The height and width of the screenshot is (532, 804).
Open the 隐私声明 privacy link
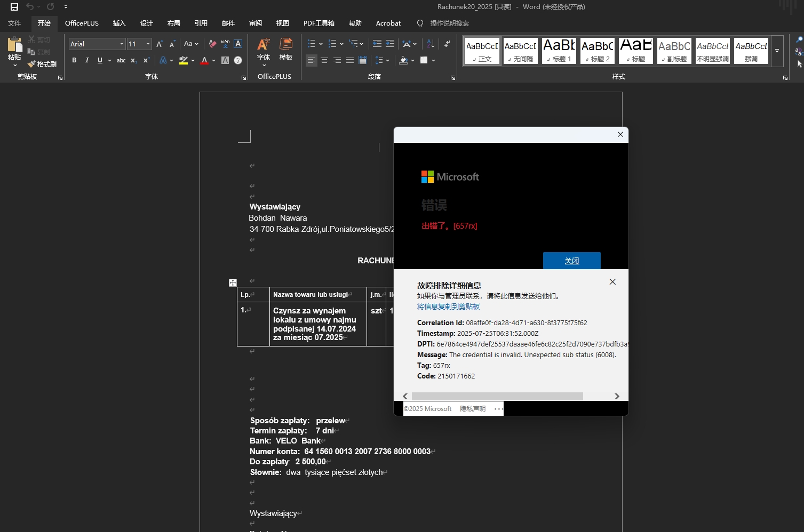[473, 409]
